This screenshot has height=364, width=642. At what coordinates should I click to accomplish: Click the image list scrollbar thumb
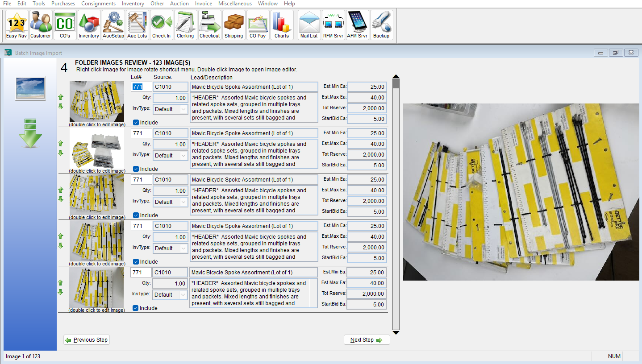click(x=396, y=83)
